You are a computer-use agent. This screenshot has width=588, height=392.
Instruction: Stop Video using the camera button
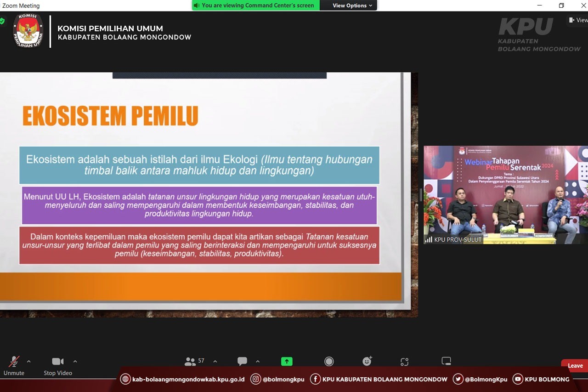pyautogui.click(x=58, y=362)
